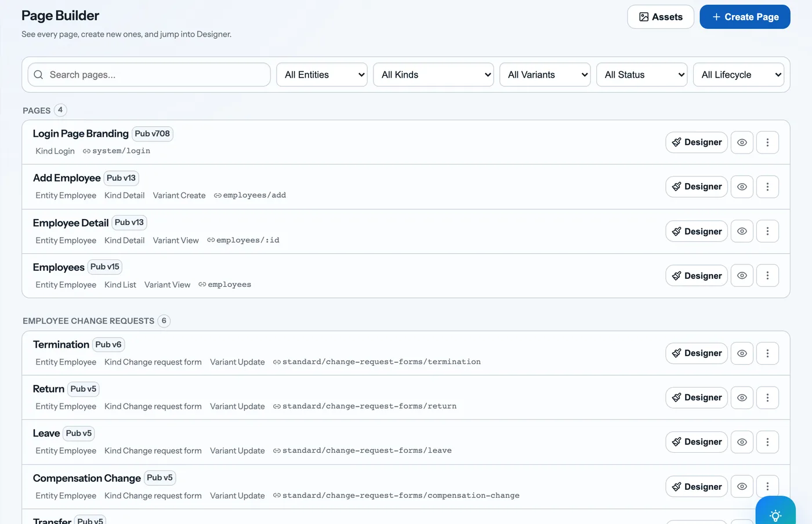Image resolution: width=812 pixels, height=524 pixels.
Task: Click the change-request-forms/termination route
Action: (x=377, y=362)
